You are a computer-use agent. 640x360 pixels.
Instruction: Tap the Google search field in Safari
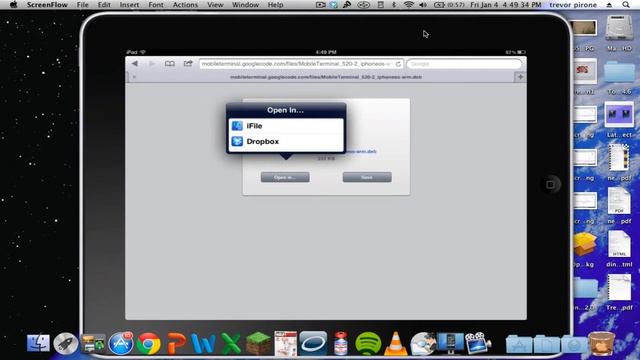(x=464, y=64)
